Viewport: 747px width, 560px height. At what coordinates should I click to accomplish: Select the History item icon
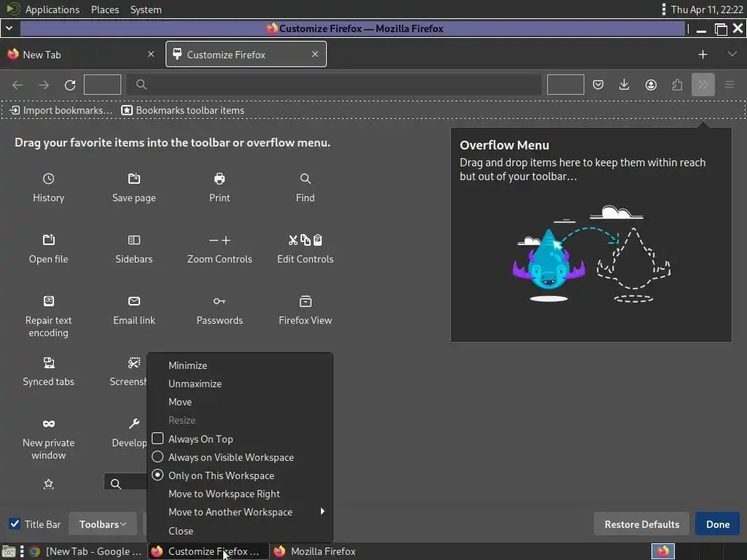point(48,179)
